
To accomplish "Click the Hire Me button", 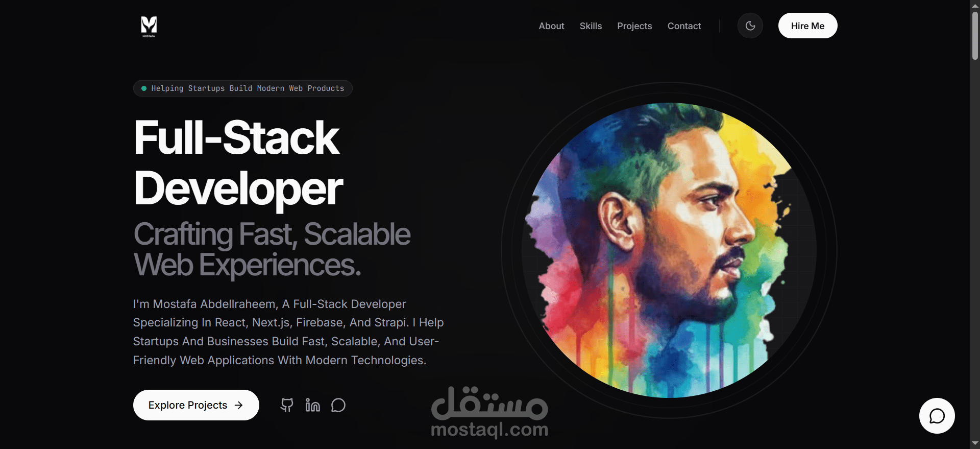I will click(807, 26).
